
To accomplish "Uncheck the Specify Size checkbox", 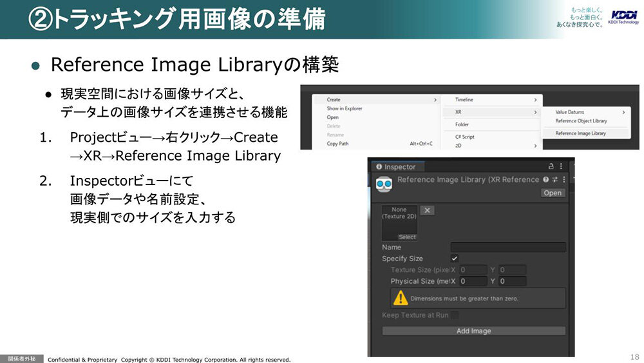I will [455, 259].
